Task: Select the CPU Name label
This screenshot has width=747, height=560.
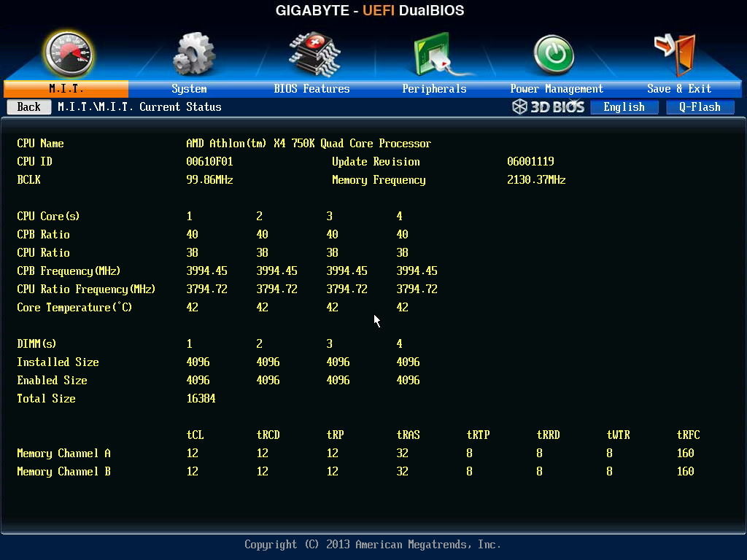Action: [41, 144]
